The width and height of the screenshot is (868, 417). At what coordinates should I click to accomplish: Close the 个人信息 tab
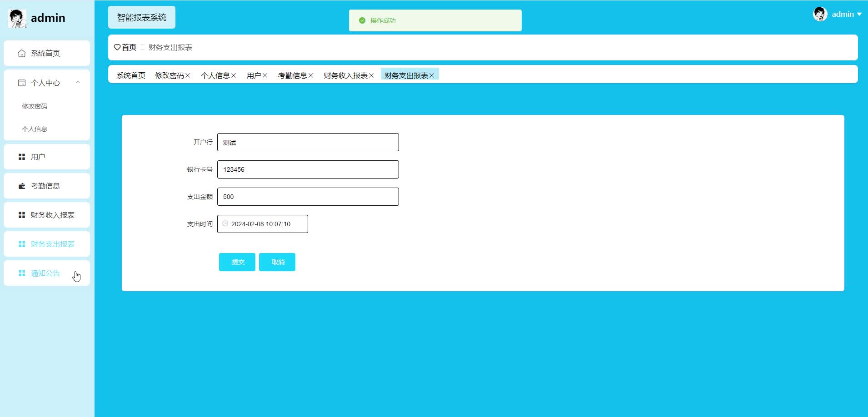point(234,75)
